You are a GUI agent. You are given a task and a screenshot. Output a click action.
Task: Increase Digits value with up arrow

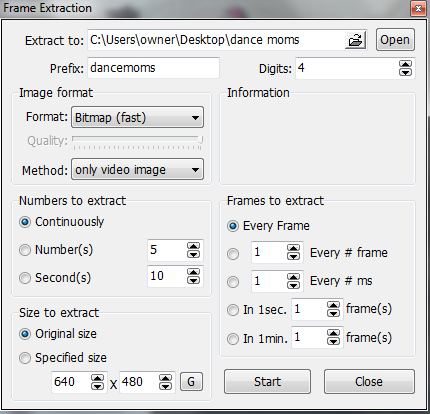pyautogui.click(x=405, y=64)
